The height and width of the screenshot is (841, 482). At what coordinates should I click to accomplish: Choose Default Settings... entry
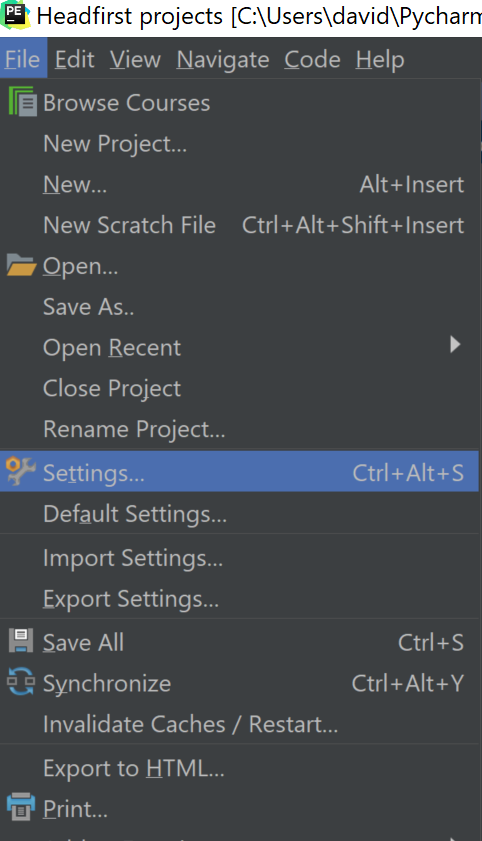(239, 514)
